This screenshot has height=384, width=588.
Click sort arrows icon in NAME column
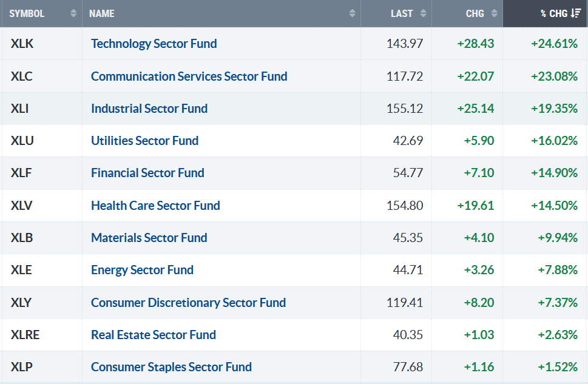tap(353, 13)
